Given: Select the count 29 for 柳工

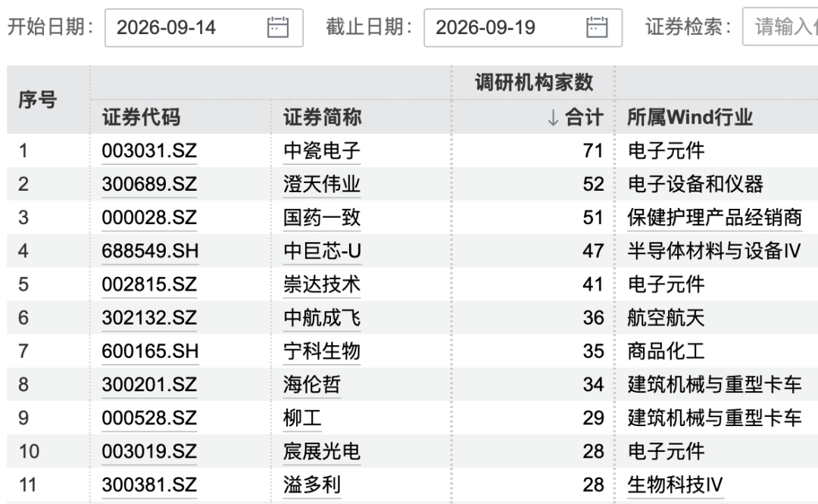Looking at the screenshot, I should pos(593,418).
